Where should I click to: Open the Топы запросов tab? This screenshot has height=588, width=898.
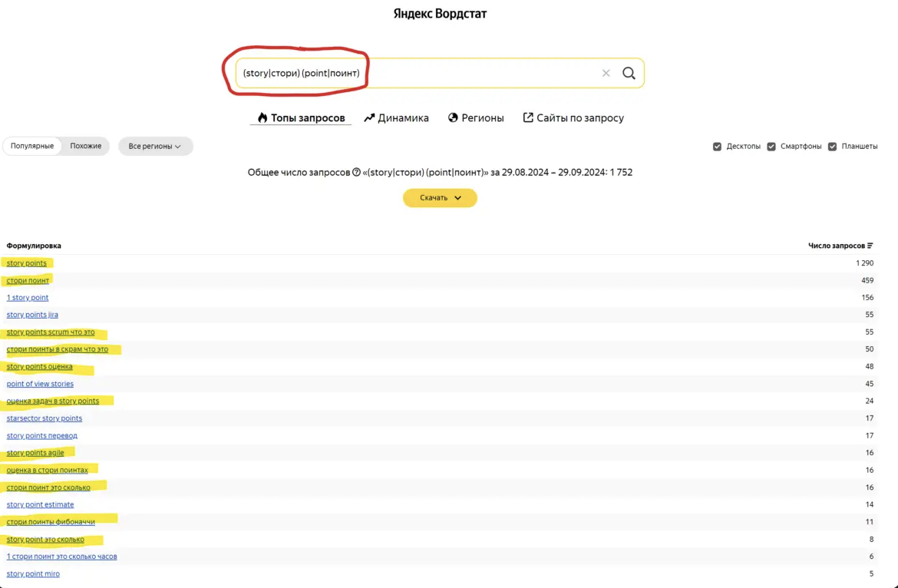[x=301, y=118]
